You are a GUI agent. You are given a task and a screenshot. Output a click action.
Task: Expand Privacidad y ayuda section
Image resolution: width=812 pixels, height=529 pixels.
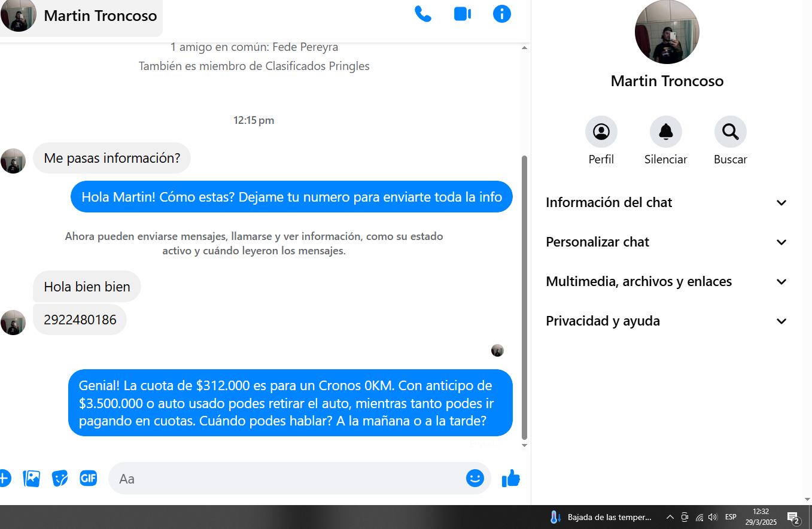pyautogui.click(x=667, y=321)
